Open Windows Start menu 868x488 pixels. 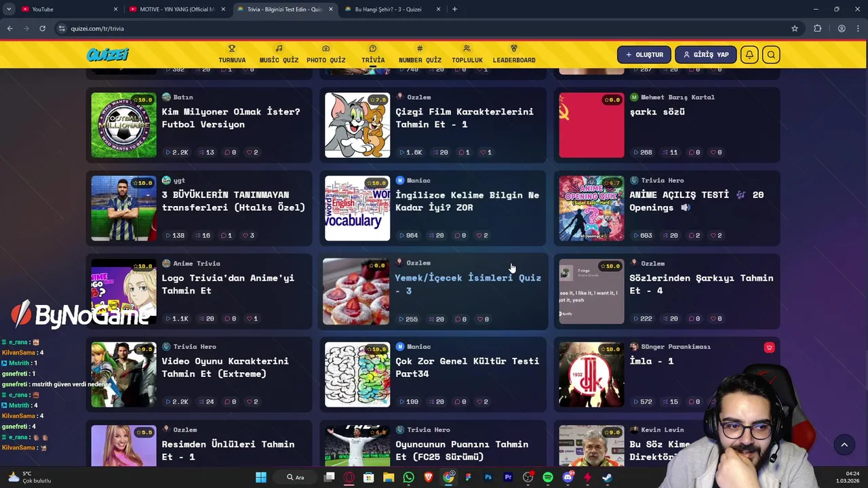261,477
